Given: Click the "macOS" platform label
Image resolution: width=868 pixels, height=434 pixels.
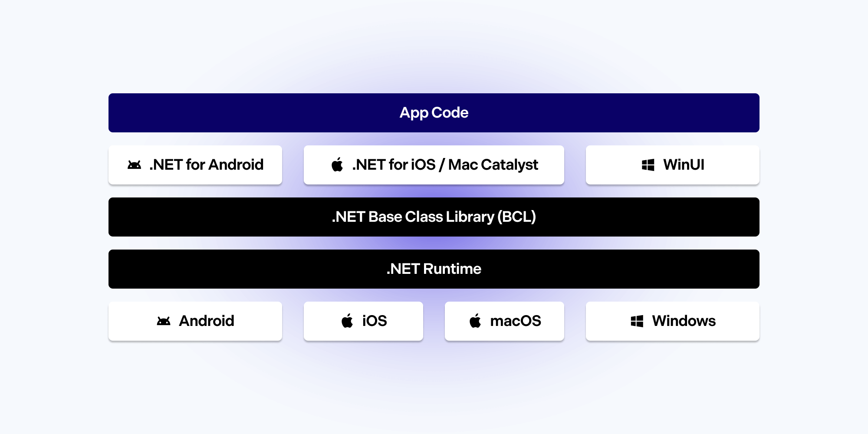Looking at the screenshot, I should 516,321.
